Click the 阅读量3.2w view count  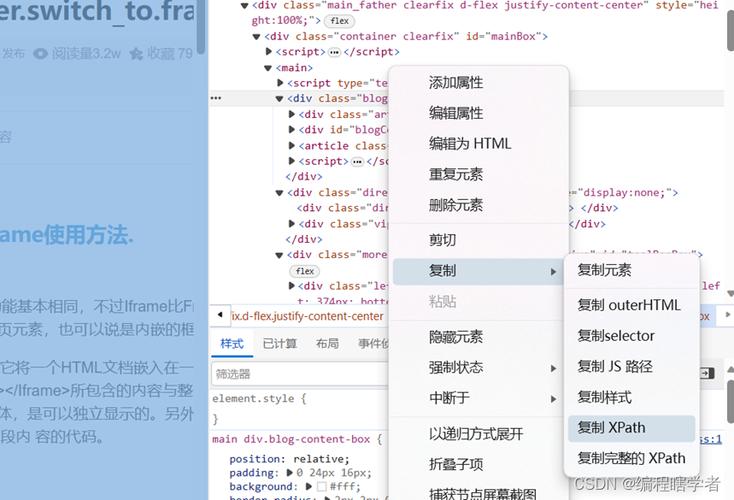point(77,54)
